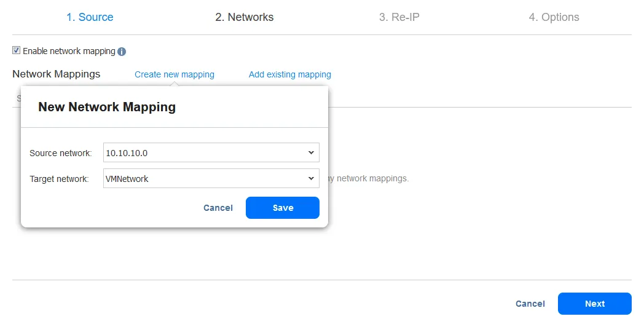Click the Add existing mapping link

pos(289,74)
